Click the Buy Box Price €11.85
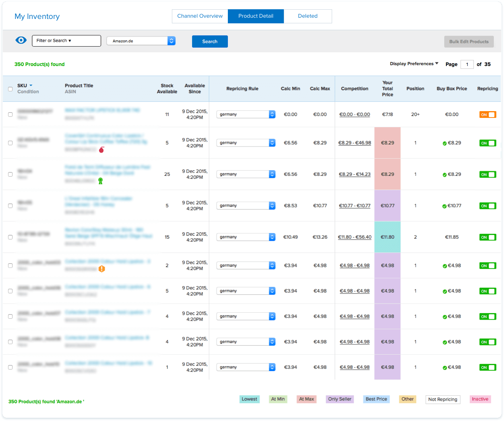504x421 pixels. click(x=452, y=237)
